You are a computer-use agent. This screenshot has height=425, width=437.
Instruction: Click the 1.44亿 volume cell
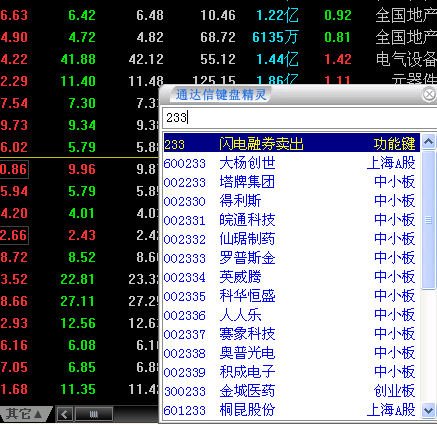[x=277, y=59]
